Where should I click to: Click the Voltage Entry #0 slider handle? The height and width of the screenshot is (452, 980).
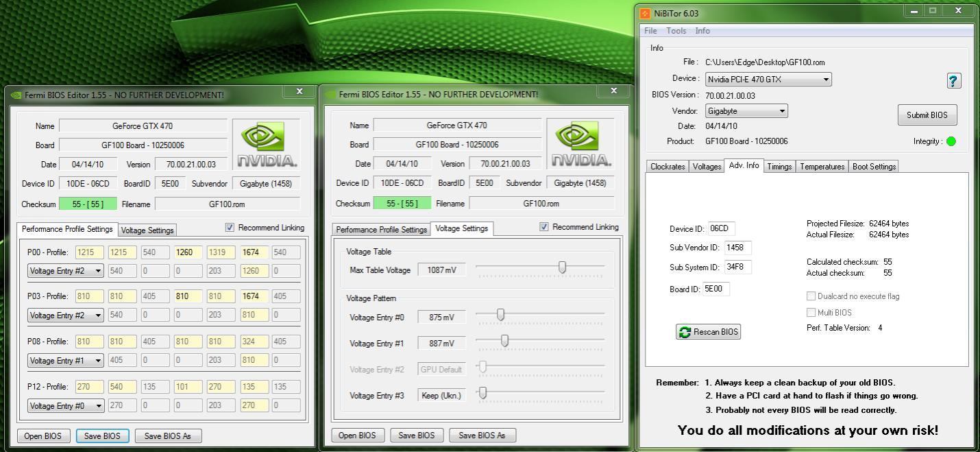(x=501, y=314)
